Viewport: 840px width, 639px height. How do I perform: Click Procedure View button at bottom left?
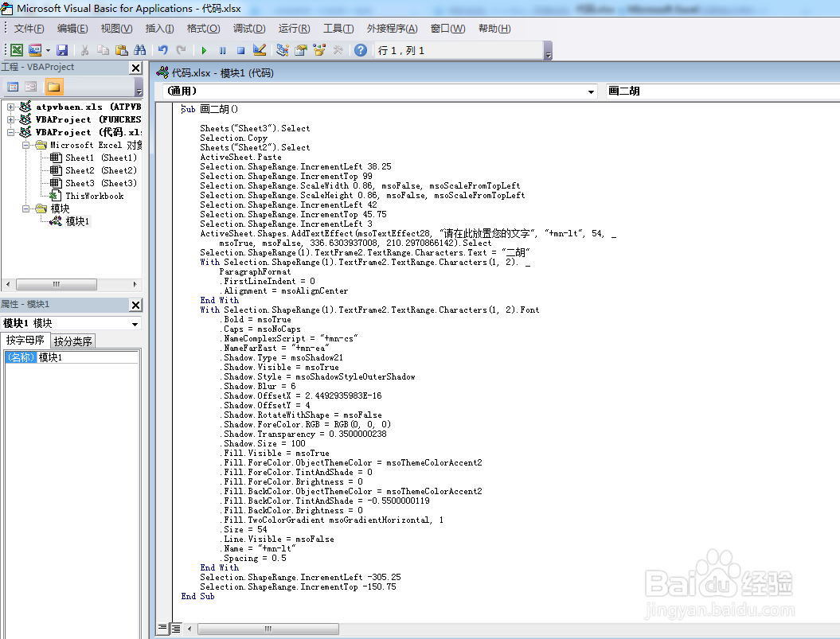pos(163,628)
